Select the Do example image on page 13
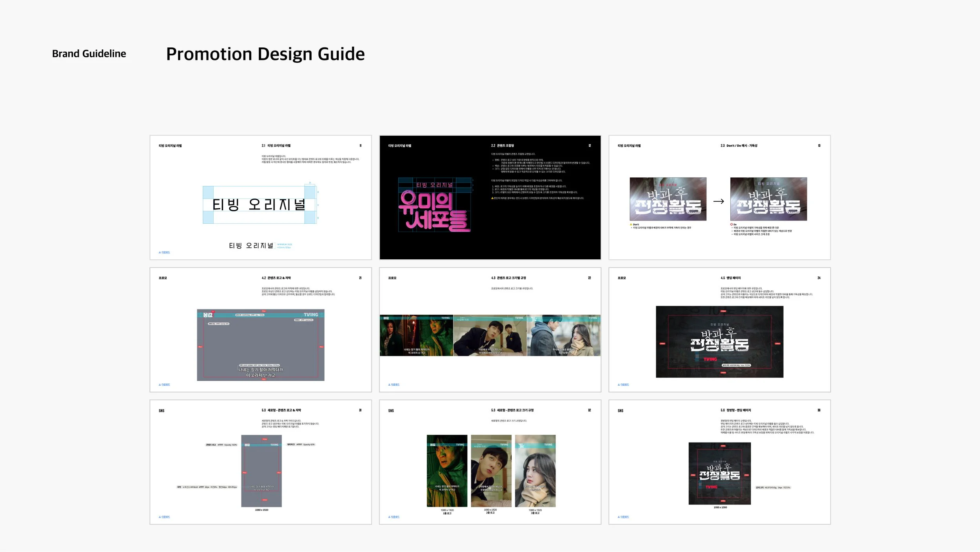The image size is (980, 552). click(x=768, y=199)
